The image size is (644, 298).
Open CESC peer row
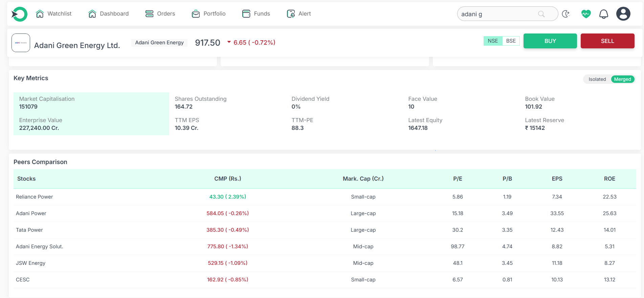(x=325, y=280)
